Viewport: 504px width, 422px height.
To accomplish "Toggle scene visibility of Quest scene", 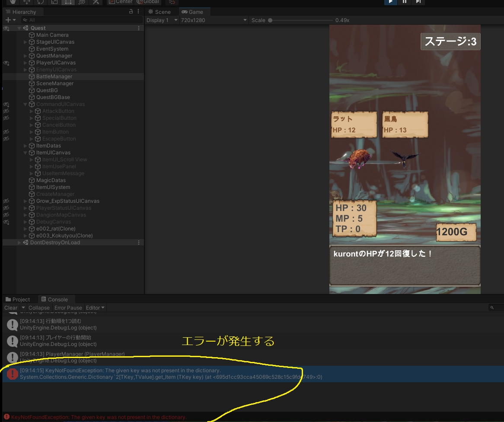I will 6,28.
